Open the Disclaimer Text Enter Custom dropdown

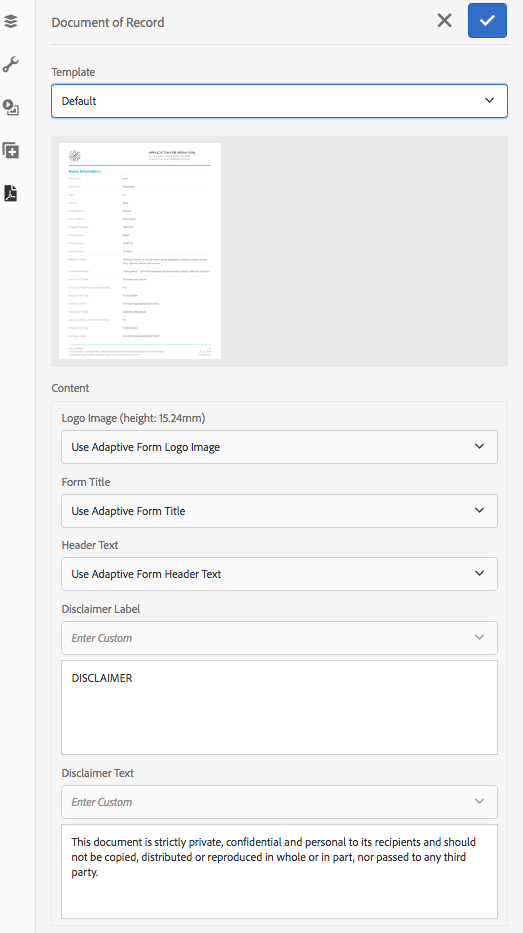[x=279, y=801]
